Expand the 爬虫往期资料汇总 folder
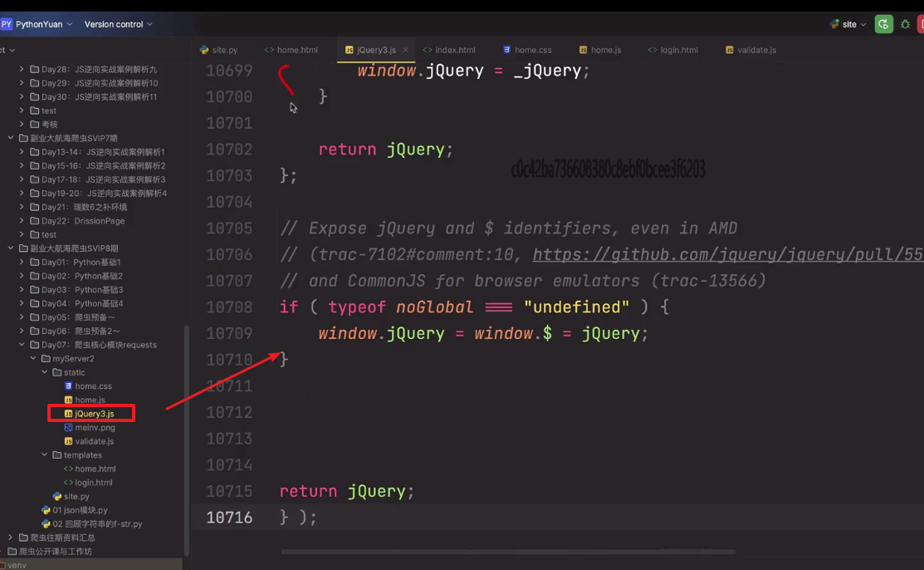Image resolution: width=924 pixels, height=570 pixels. click(11, 538)
